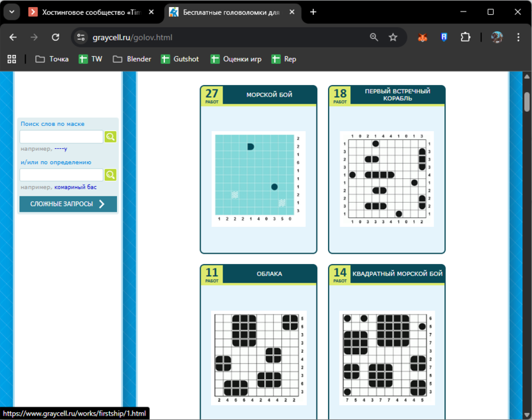Image resolution: width=532 pixels, height=420 pixels.
Task: Click the 14 работ badge
Action: pyautogui.click(x=340, y=275)
